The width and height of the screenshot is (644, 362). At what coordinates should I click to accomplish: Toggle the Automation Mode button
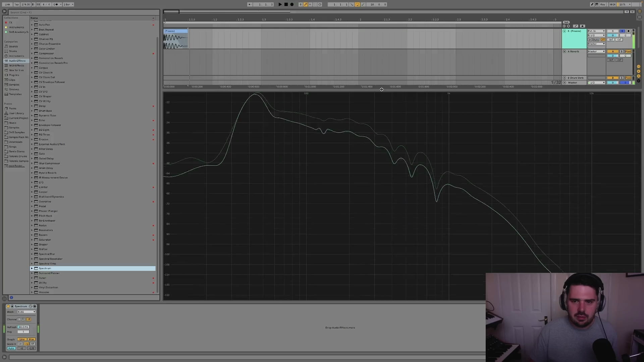(576, 26)
